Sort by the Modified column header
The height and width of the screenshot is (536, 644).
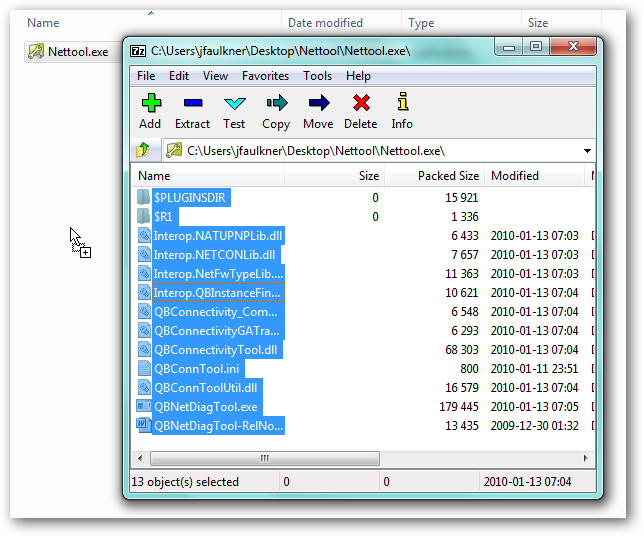point(534,176)
